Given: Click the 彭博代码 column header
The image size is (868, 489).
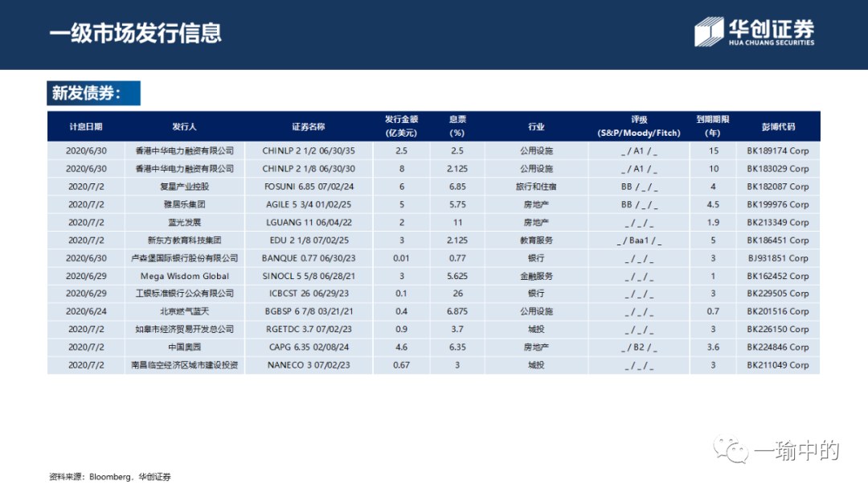Looking at the screenshot, I should pos(778,127).
